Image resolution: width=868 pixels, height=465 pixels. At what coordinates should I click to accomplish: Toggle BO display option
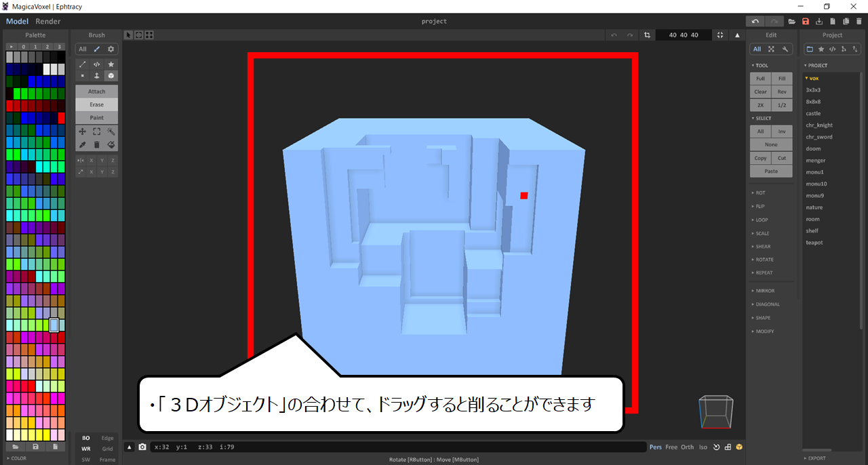(86, 438)
